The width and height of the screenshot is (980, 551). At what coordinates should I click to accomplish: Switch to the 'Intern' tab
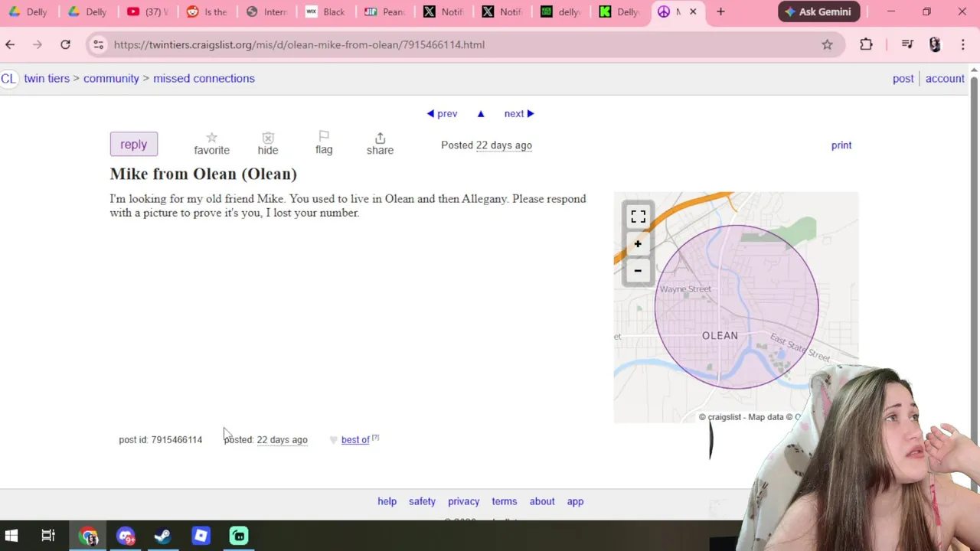pyautogui.click(x=266, y=11)
